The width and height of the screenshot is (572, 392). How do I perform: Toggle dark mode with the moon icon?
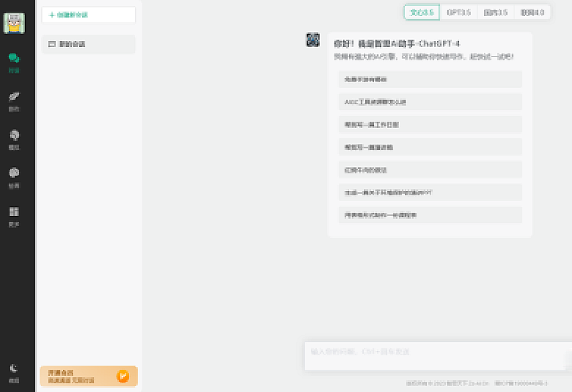pyautogui.click(x=14, y=368)
